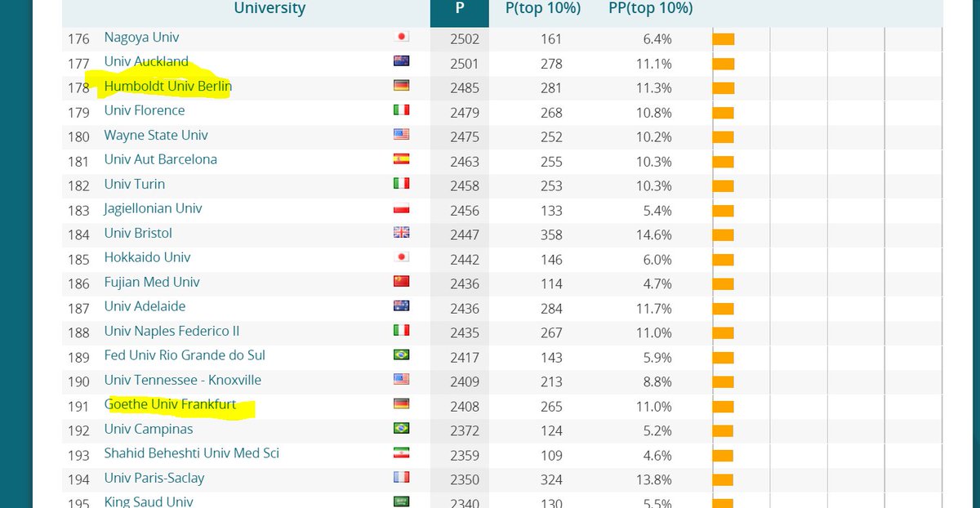Screen dimensions: 980x508
Task: Open Fujian Med Univ link
Action: (152, 283)
